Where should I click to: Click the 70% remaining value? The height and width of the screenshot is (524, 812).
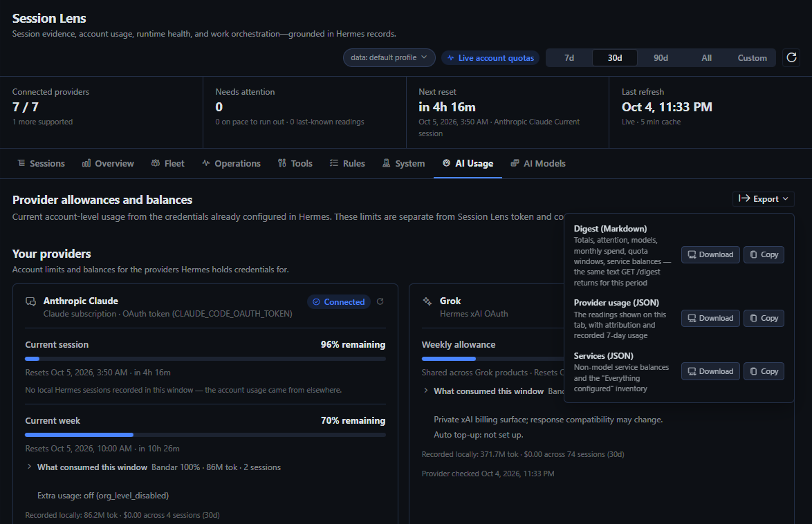point(353,421)
